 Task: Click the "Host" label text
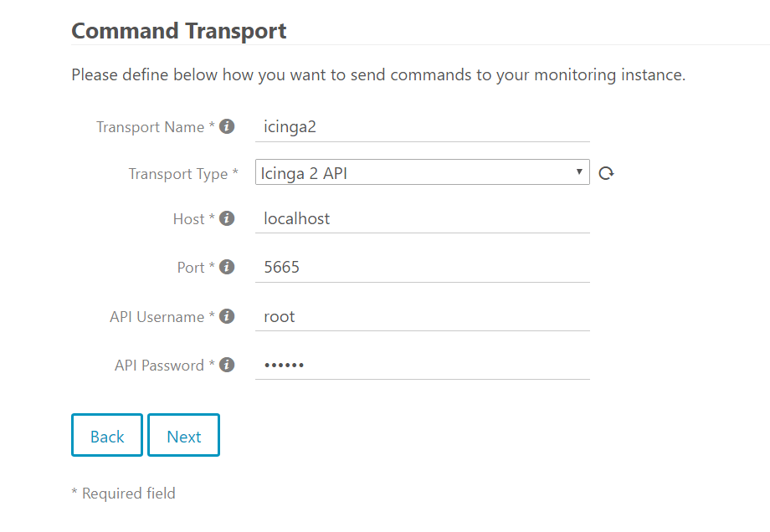click(x=188, y=219)
